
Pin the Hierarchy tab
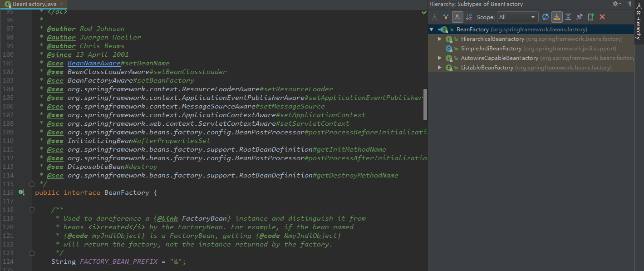coord(579,17)
